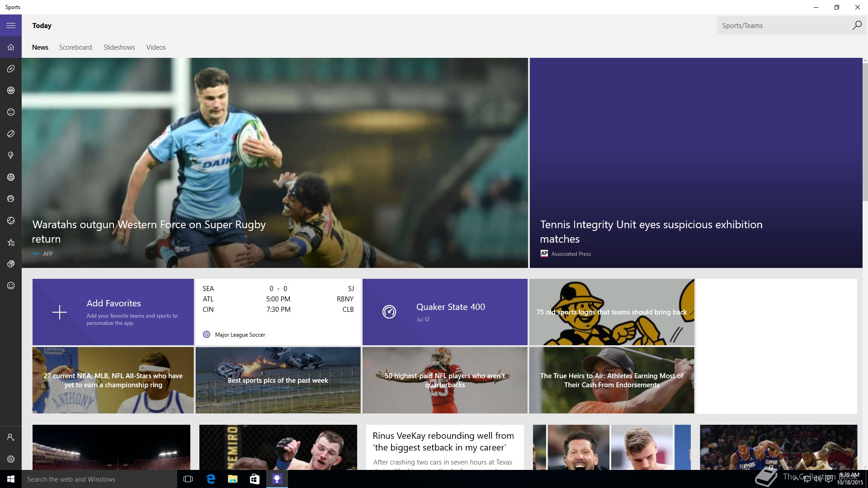Open the Clippers basketball photo article
Screen dimensions: 868x488
pyautogui.click(x=778, y=447)
